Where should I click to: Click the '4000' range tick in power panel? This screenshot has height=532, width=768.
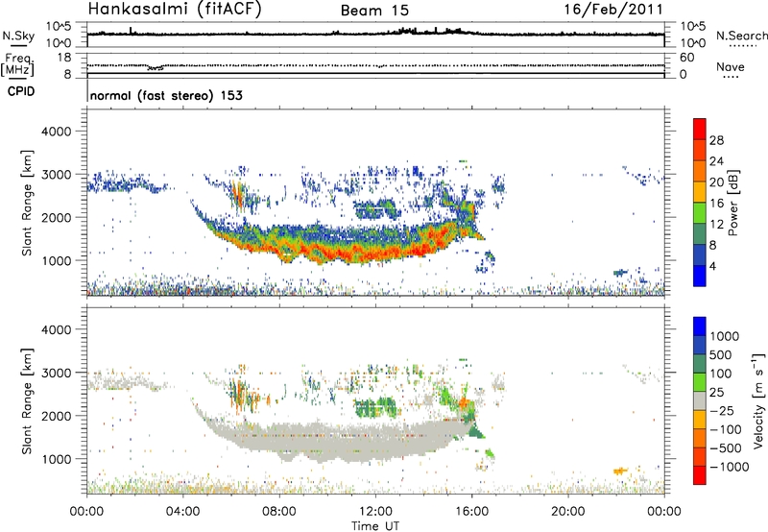tap(57, 132)
